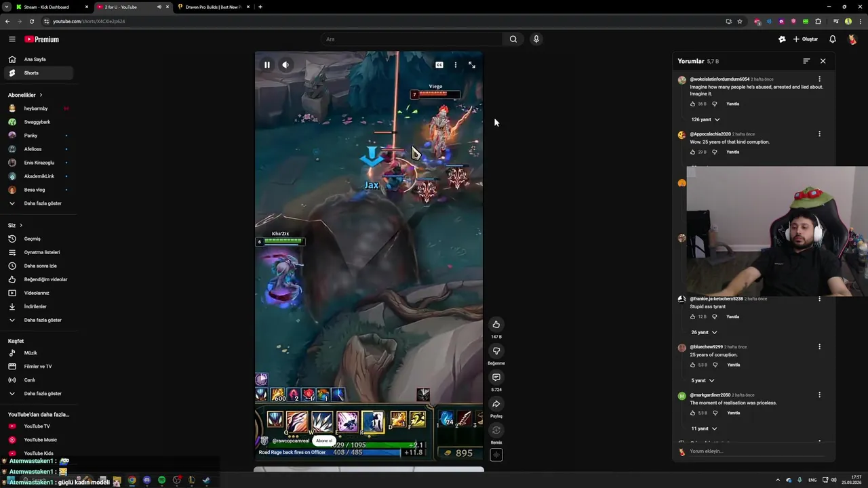
Task: Open the Oluştur create button
Action: pos(806,39)
